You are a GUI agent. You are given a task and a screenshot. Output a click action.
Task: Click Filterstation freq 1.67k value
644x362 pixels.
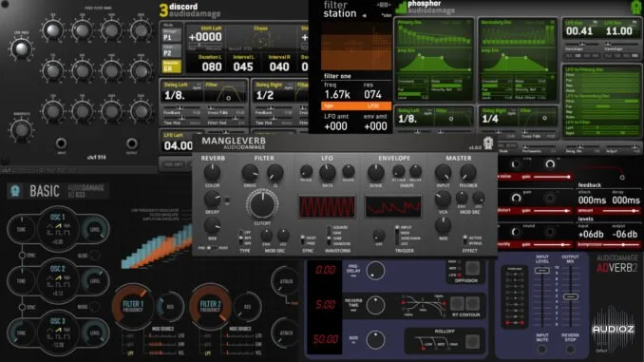click(x=337, y=94)
